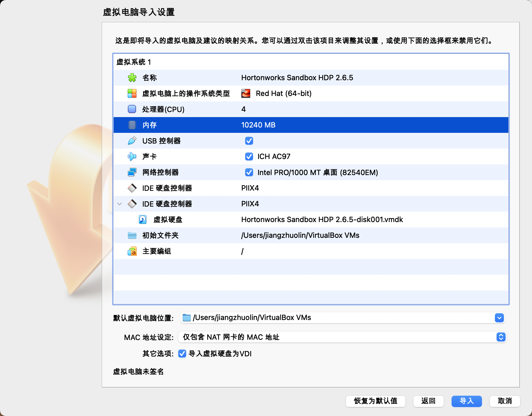The width and height of the screenshot is (532, 416).
Task: Click the green star icon beside 名称
Action: (132, 78)
